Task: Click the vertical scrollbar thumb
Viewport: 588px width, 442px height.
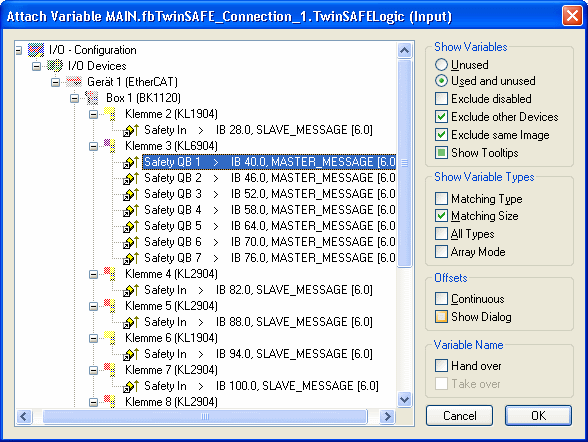Action: tap(404, 163)
